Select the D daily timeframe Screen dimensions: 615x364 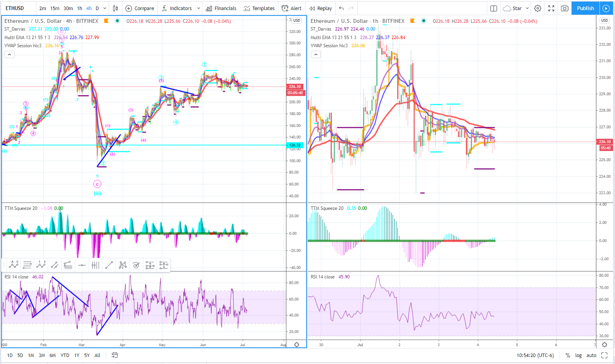click(97, 8)
